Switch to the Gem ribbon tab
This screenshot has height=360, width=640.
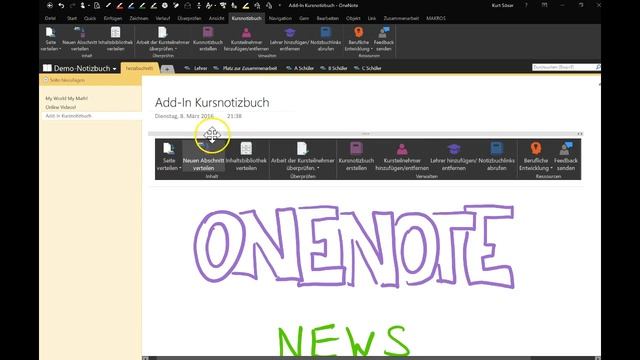[x=304, y=18]
